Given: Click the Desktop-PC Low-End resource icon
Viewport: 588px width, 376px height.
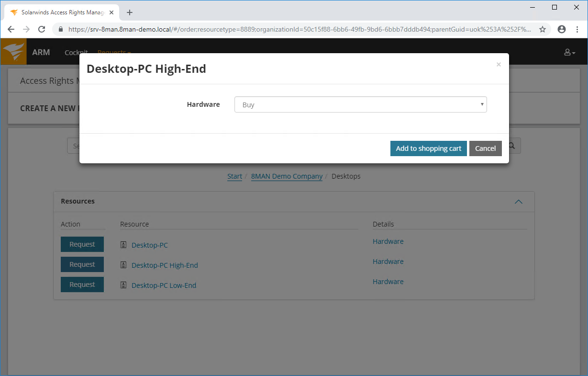Looking at the screenshot, I should pos(123,285).
